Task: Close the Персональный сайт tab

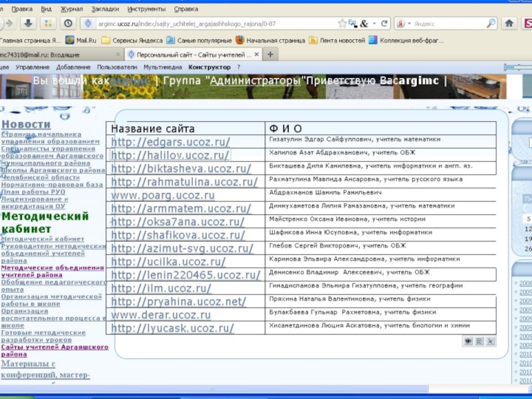Action: [257, 55]
